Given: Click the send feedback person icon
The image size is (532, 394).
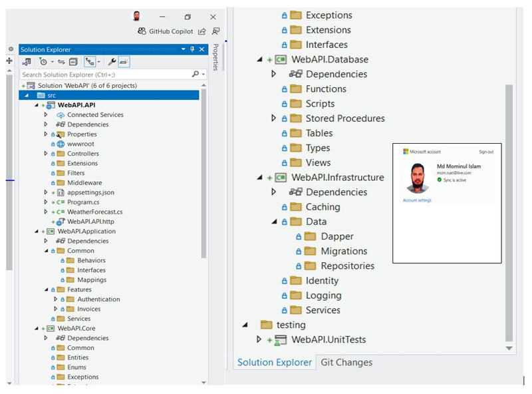Looking at the screenshot, I should [x=215, y=31].
